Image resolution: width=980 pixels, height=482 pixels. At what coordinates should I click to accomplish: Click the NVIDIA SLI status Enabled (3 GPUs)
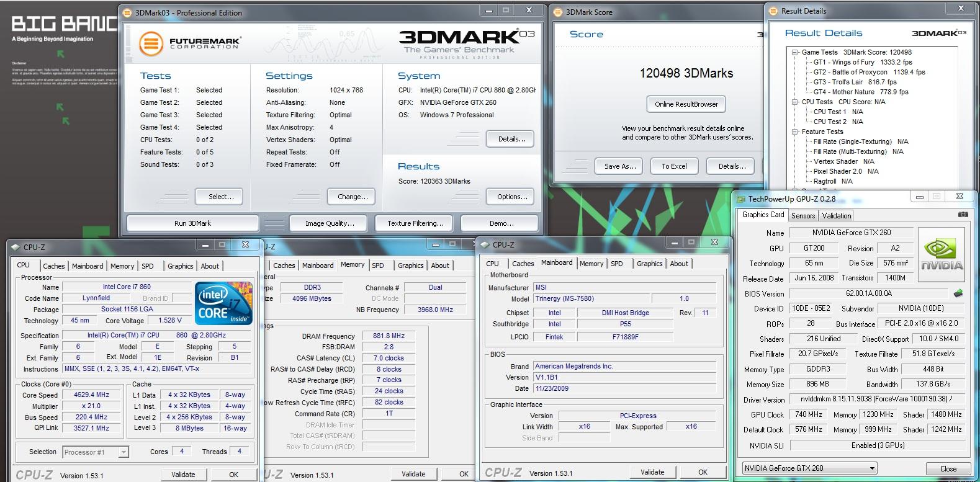point(878,445)
